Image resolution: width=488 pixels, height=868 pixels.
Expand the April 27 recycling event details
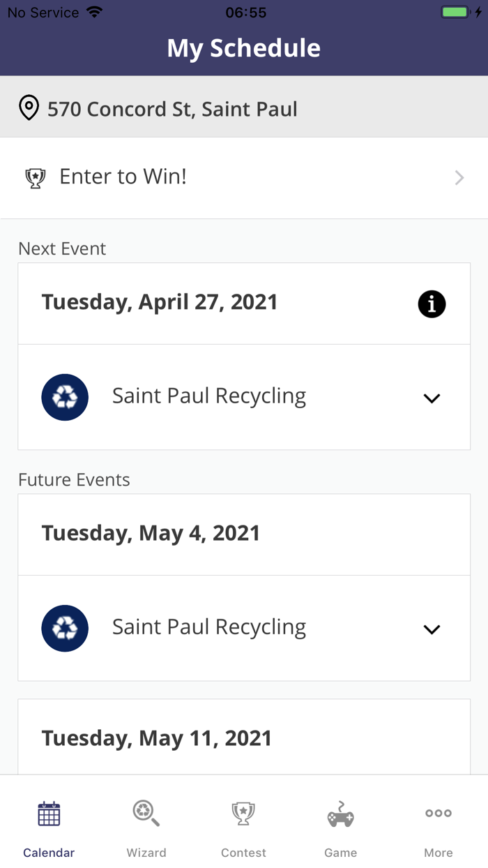coord(431,398)
